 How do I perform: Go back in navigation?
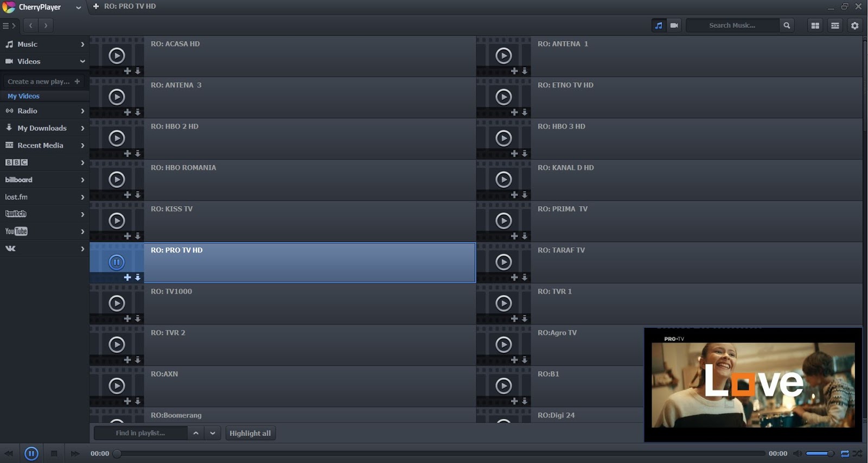point(30,26)
